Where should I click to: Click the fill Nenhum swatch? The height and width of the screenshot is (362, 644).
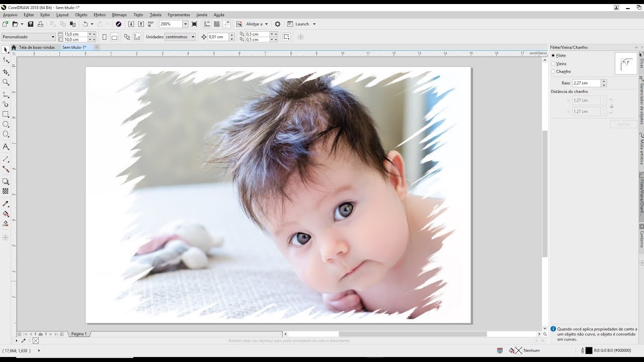[519, 350]
